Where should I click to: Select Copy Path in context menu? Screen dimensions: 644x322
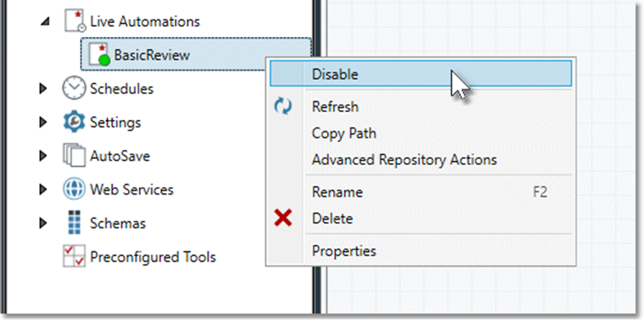[x=344, y=133]
